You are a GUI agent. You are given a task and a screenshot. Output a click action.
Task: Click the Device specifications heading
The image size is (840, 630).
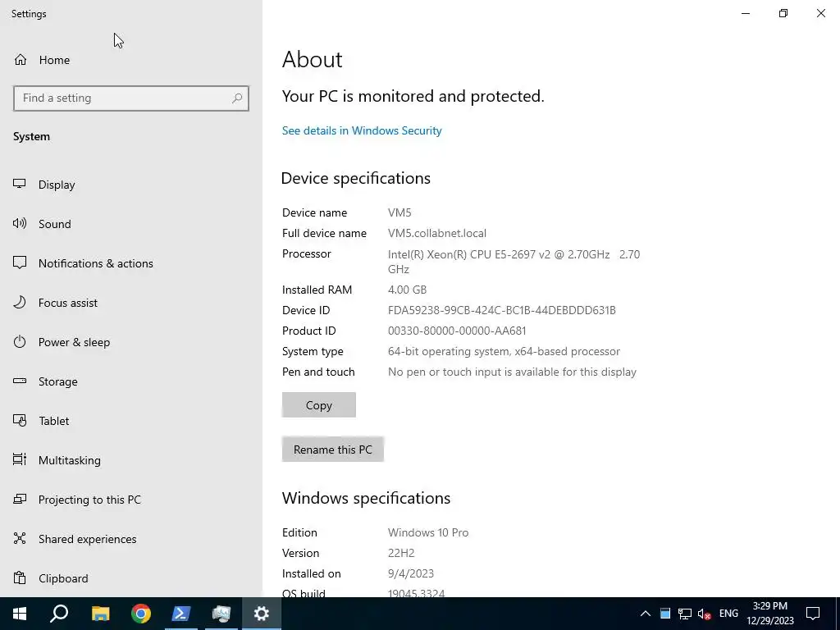pos(356,178)
